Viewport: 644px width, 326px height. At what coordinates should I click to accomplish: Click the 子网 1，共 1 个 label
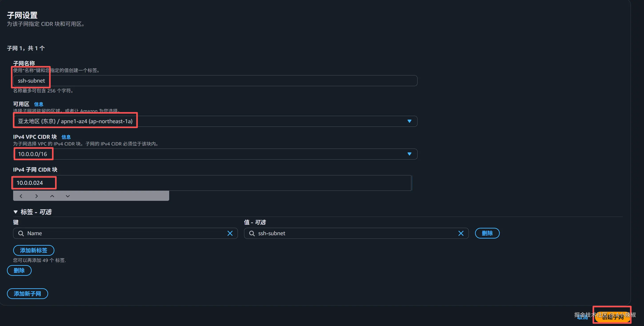[x=26, y=48]
